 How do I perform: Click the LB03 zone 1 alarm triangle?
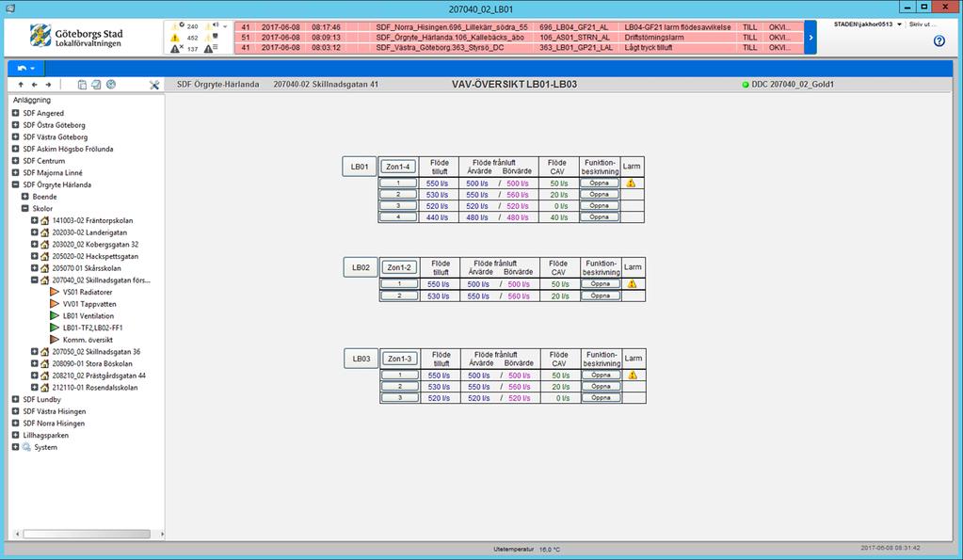[x=633, y=375]
